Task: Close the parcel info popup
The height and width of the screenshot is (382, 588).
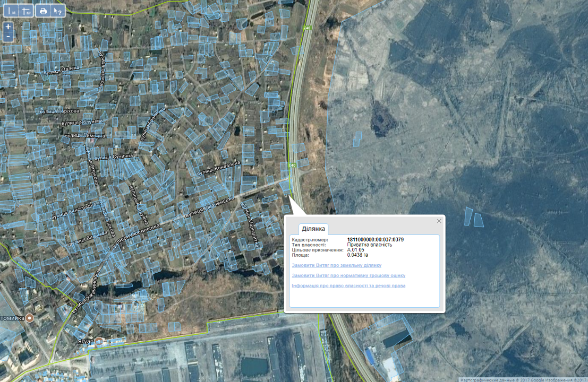Action: 439,221
